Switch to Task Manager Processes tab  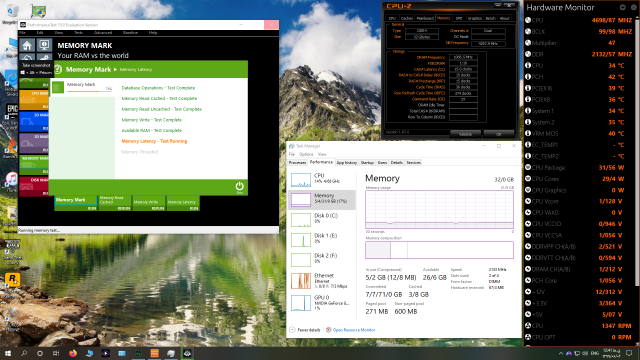pyautogui.click(x=297, y=162)
